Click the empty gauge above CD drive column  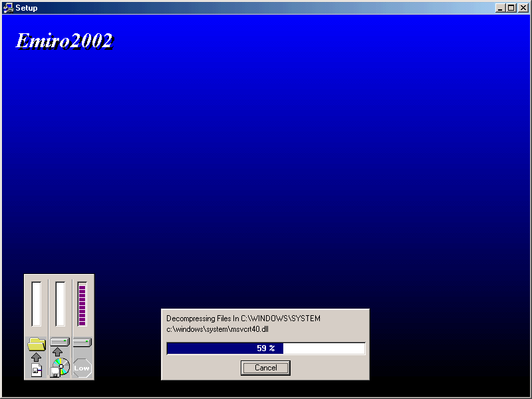(x=60, y=304)
